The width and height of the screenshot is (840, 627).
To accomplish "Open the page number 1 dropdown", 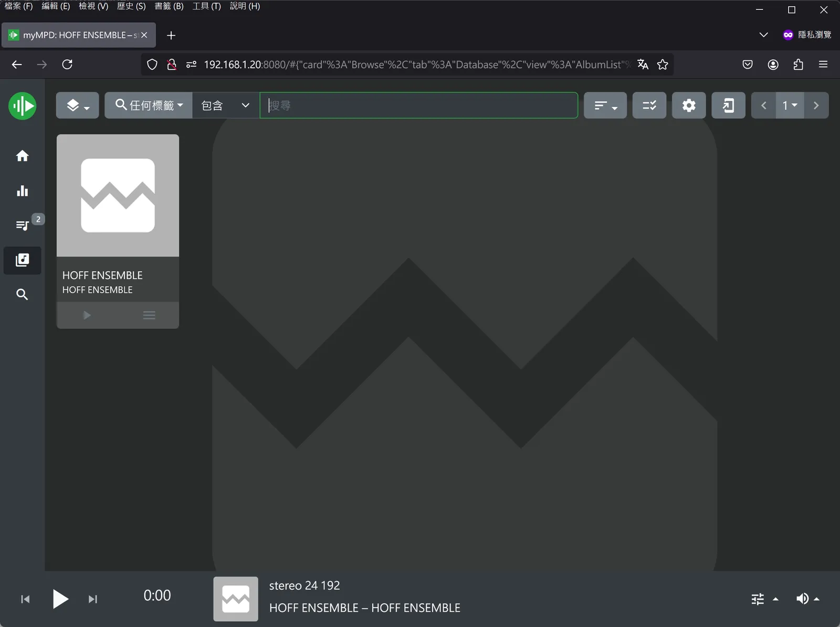I will point(790,105).
